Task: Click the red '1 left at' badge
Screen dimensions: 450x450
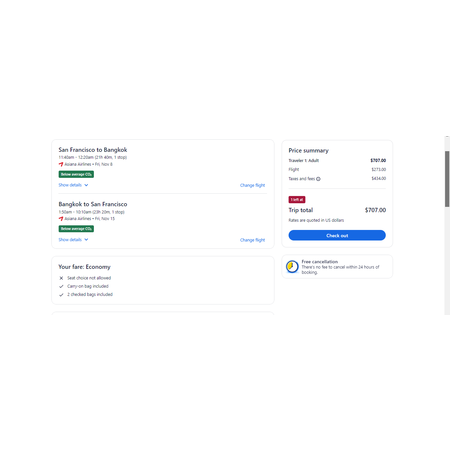Action: click(297, 200)
